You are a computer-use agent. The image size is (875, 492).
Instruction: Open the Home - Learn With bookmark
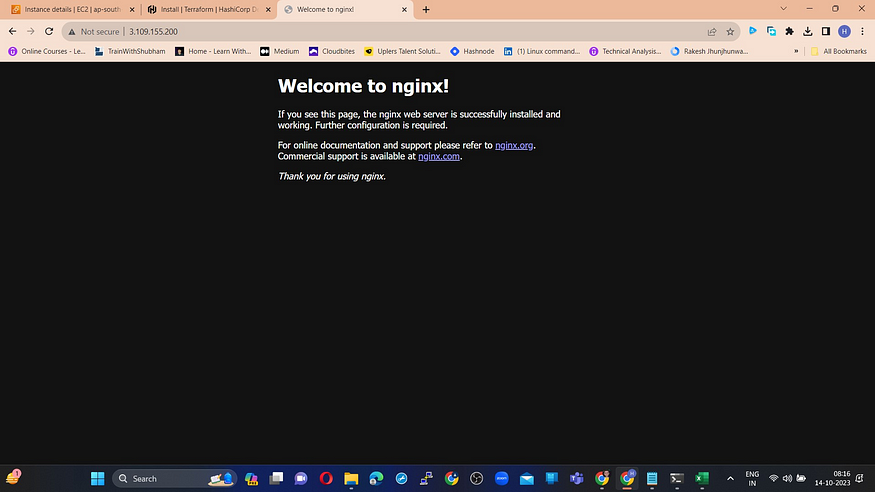(213, 51)
